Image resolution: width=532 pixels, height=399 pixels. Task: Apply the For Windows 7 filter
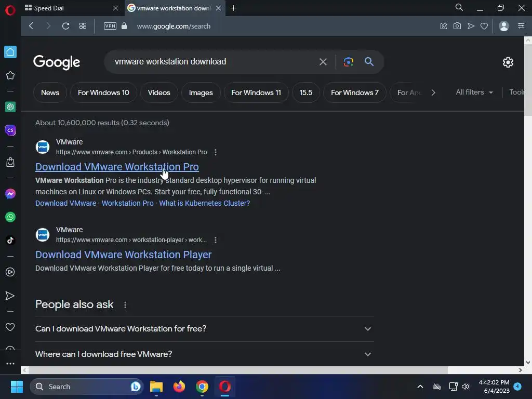coord(354,92)
